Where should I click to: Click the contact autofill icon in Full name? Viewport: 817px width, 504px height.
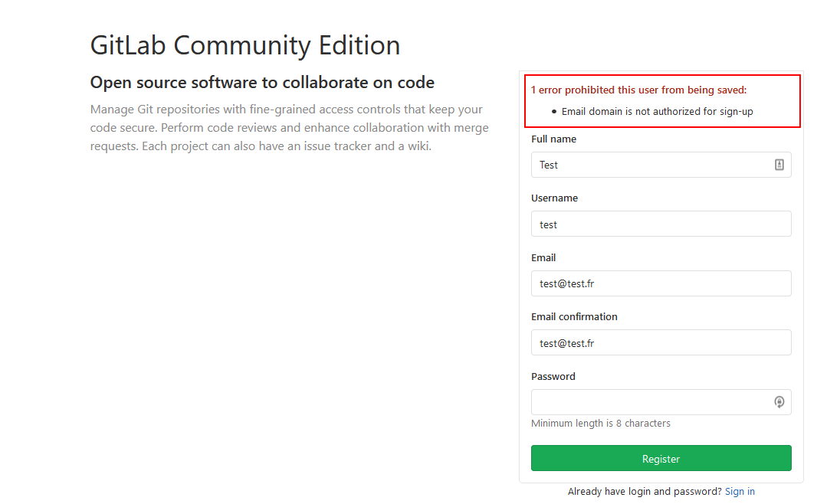[x=779, y=165]
